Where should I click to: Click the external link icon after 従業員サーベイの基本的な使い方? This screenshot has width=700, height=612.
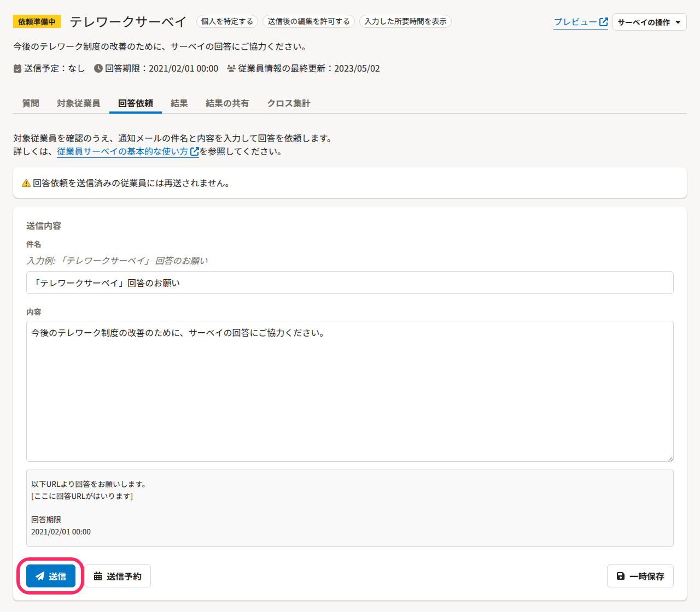click(x=194, y=151)
